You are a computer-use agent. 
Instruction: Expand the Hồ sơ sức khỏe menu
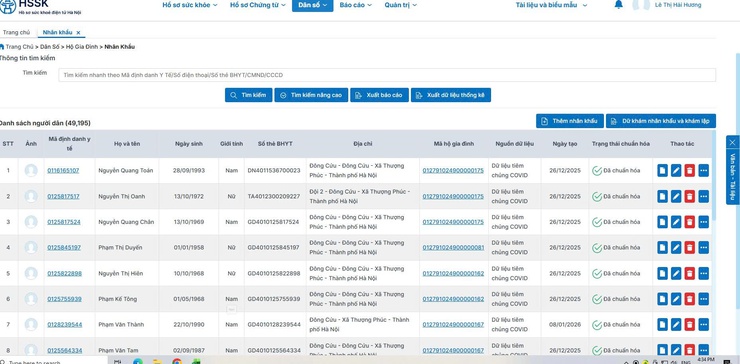point(190,5)
